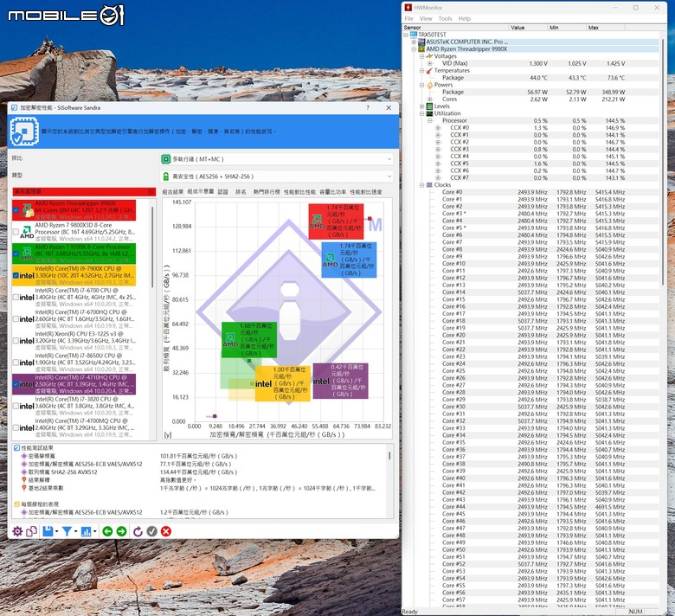Check the Intel Xeon E3-1225 v3 checkbox
The width and height of the screenshot is (675, 616).
(x=16, y=341)
